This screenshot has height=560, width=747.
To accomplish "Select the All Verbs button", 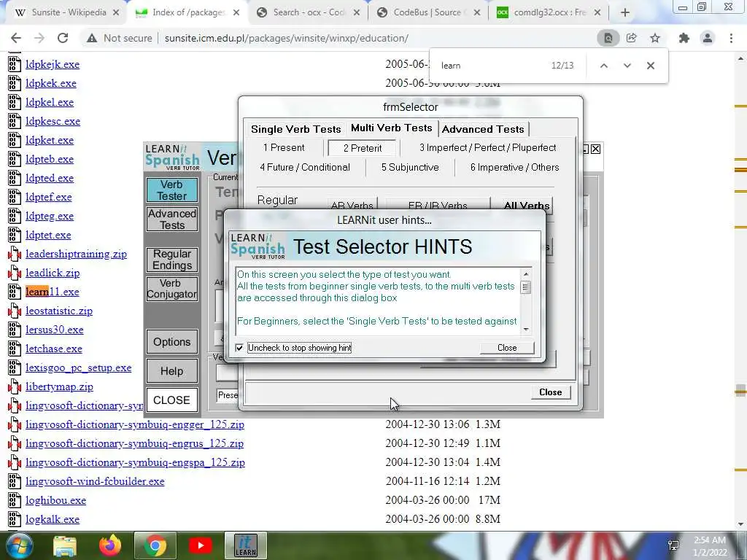I will pos(527,205).
